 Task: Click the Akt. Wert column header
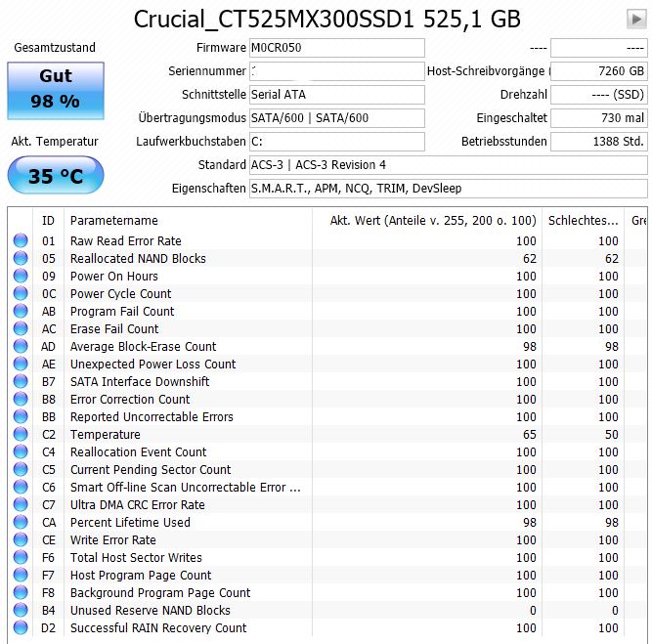(x=427, y=220)
